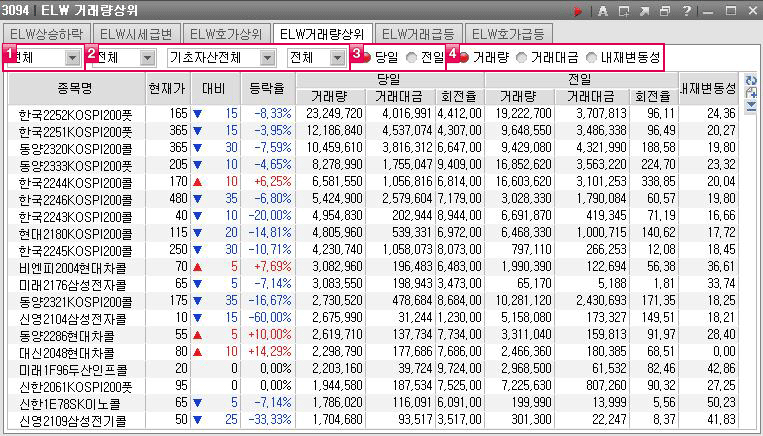Click the 현재가 column header
Screen dimensions: 763x436
(x=168, y=88)
